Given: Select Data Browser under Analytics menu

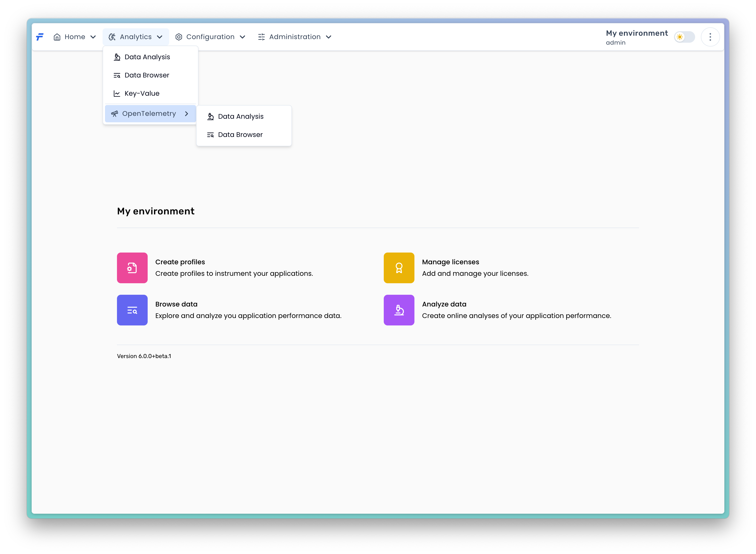Looking at the screenshot, I should (147, 75).
